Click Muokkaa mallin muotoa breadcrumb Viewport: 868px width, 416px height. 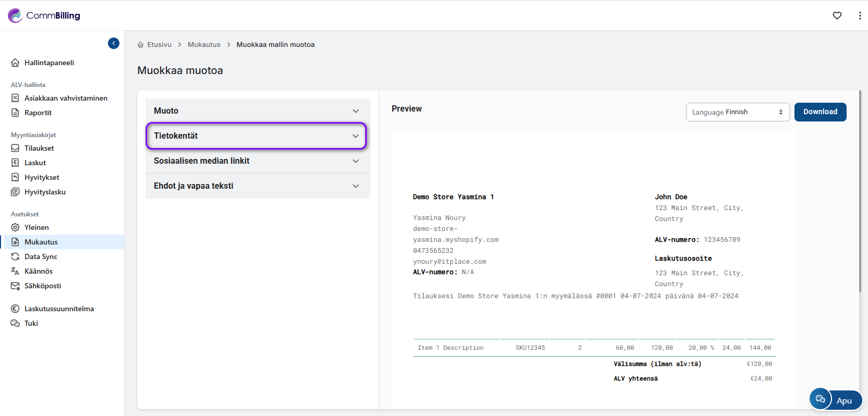[275, 45]
